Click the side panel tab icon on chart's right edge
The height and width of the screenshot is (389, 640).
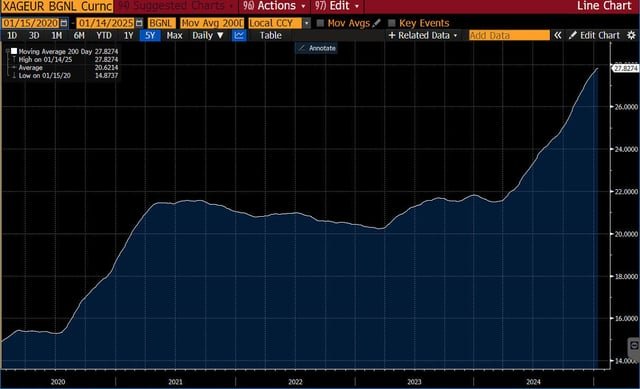click(x=634, y=346)
